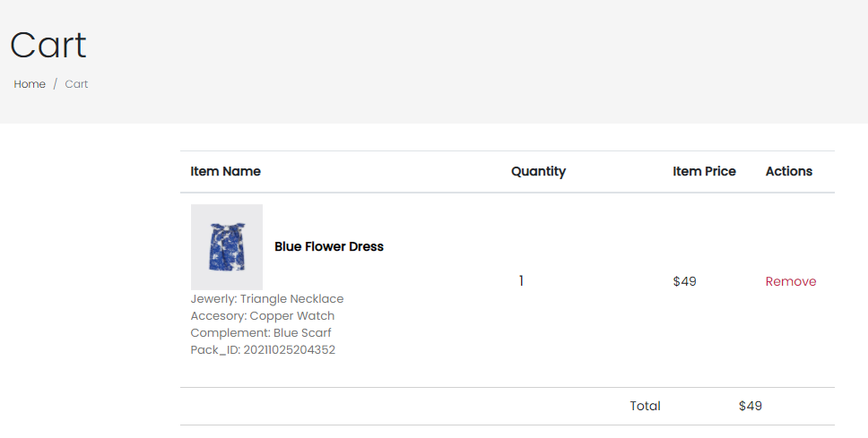
Task: Click the Home breadcrumb link
Action: click(x=30, y=84)
